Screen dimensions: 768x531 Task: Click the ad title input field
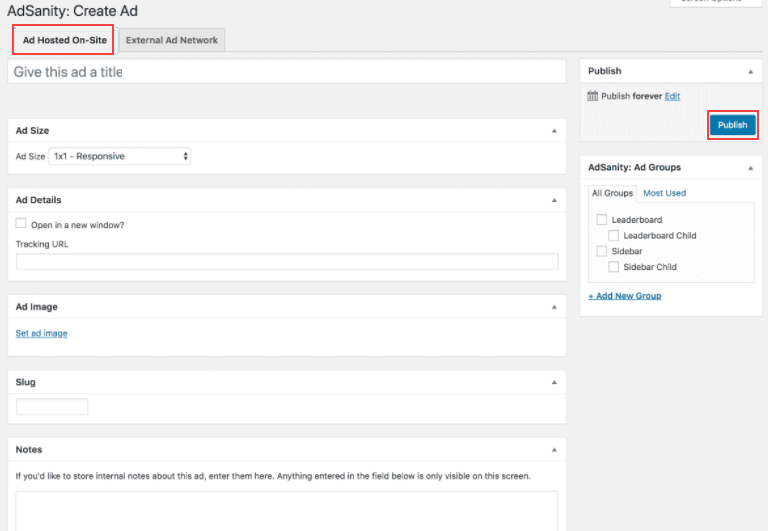[287, 72]
